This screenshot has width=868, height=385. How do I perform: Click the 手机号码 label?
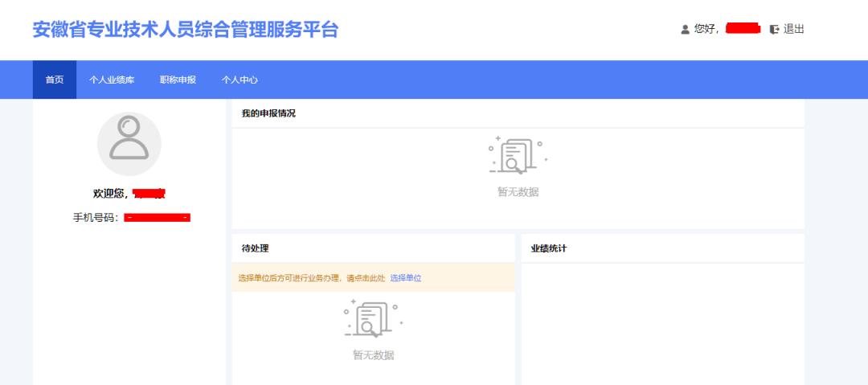pyautogui.click(x=96, y=218)
